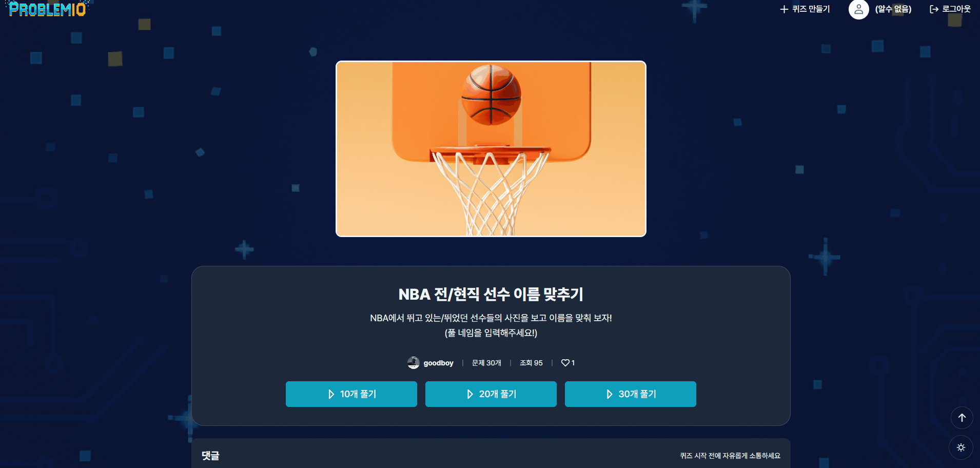Start the 10개 풀기 quiz

(x=351, y=394)
